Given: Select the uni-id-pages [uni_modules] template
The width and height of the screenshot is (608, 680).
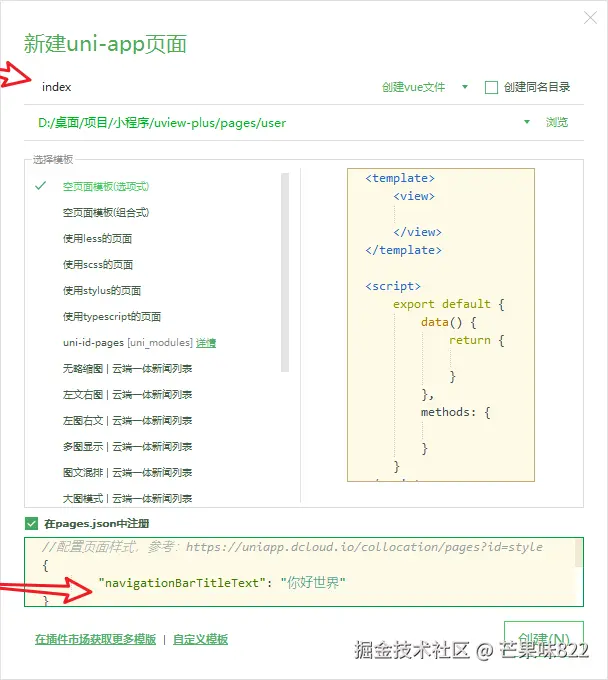Looking at the screenshot, I should pos(127,343).
